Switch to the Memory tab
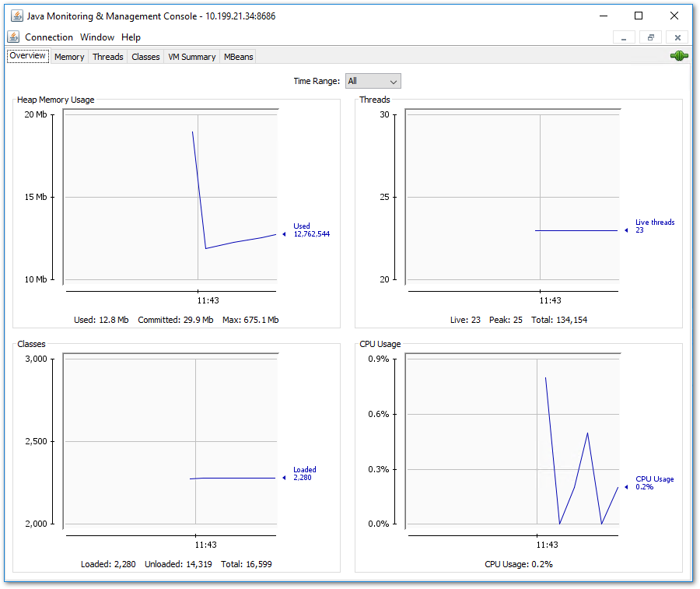 coord(69,57)
